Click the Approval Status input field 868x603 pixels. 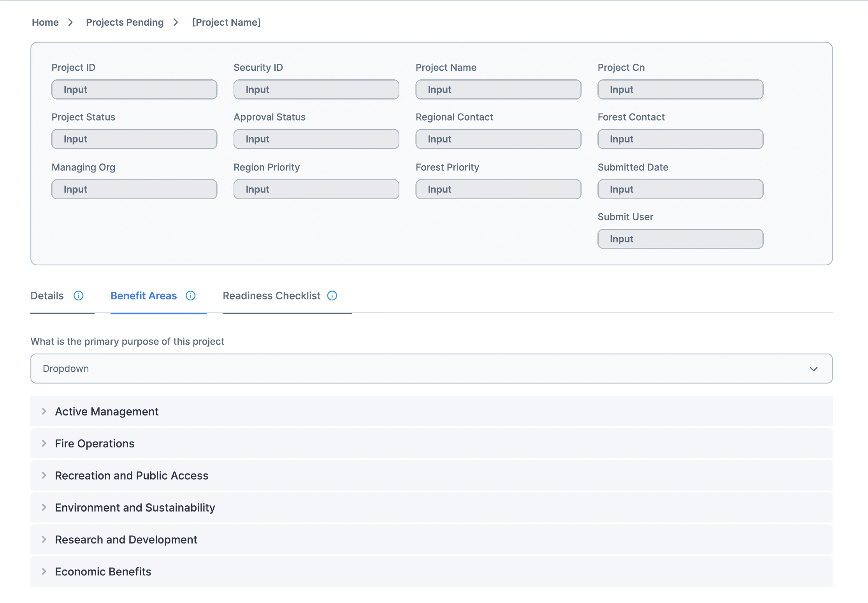[x=316, y=139]
